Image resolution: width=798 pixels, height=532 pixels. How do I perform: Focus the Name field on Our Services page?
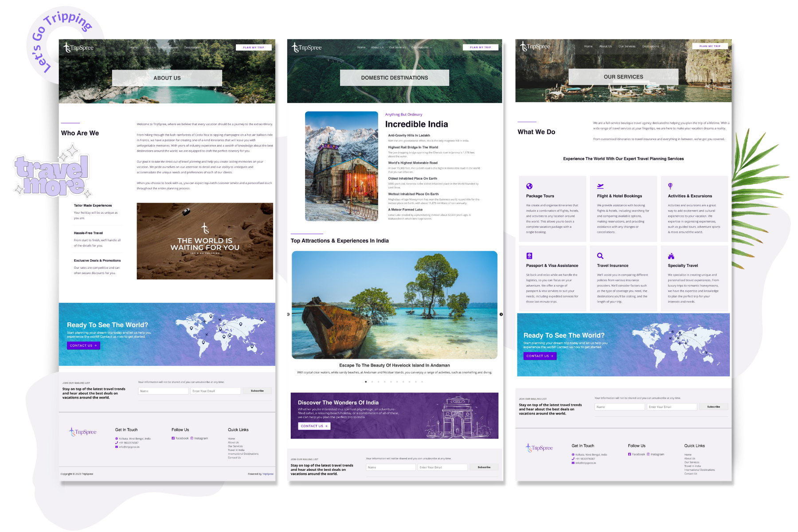coord(620,407)
